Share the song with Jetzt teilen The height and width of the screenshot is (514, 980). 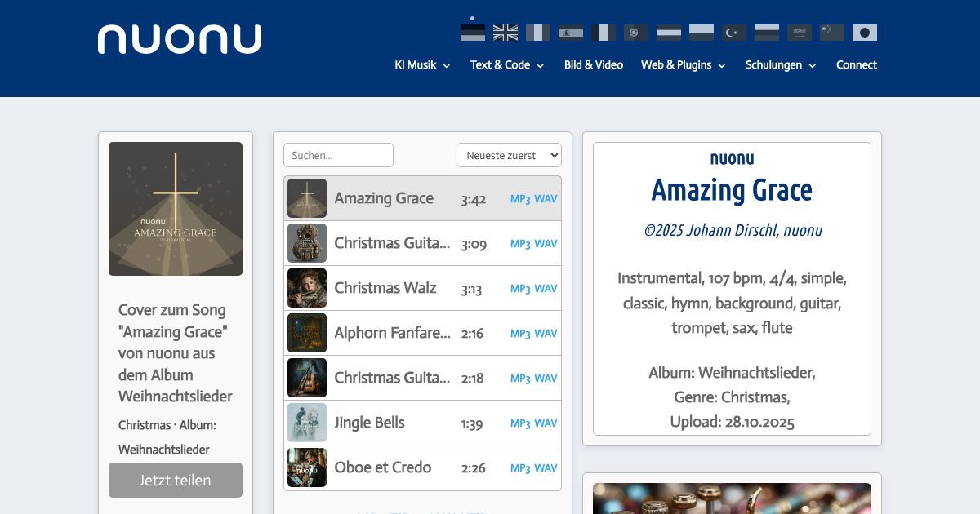(x=176, y=480)
